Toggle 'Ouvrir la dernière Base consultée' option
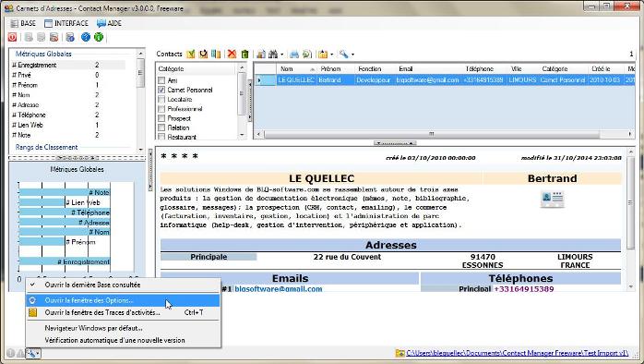The height and width of the screenshot is (364, 644). click(x=124, y=285)
